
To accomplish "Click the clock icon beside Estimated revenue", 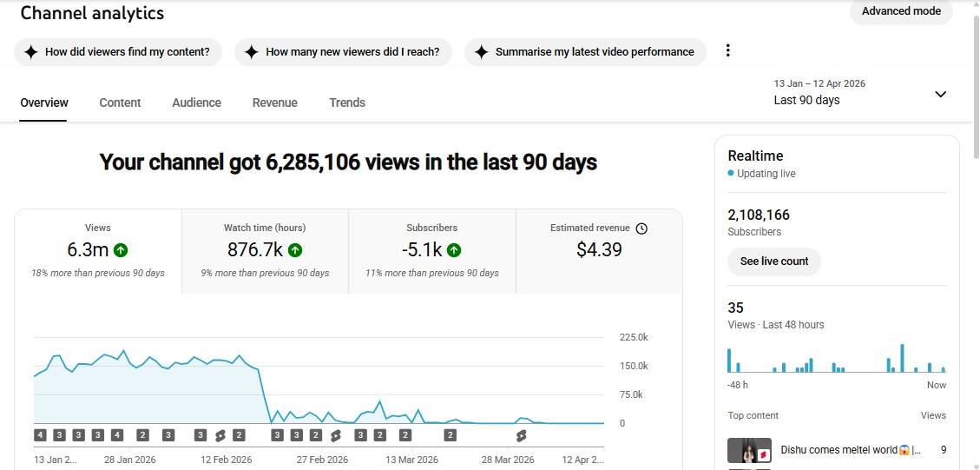I will [x=641, y=228].
